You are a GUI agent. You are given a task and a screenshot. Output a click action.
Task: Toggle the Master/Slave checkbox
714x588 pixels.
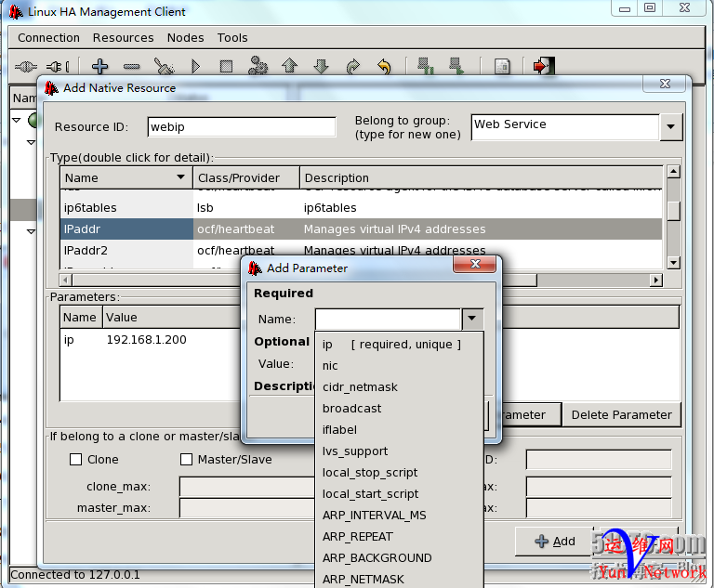click(x=186, y=459)
